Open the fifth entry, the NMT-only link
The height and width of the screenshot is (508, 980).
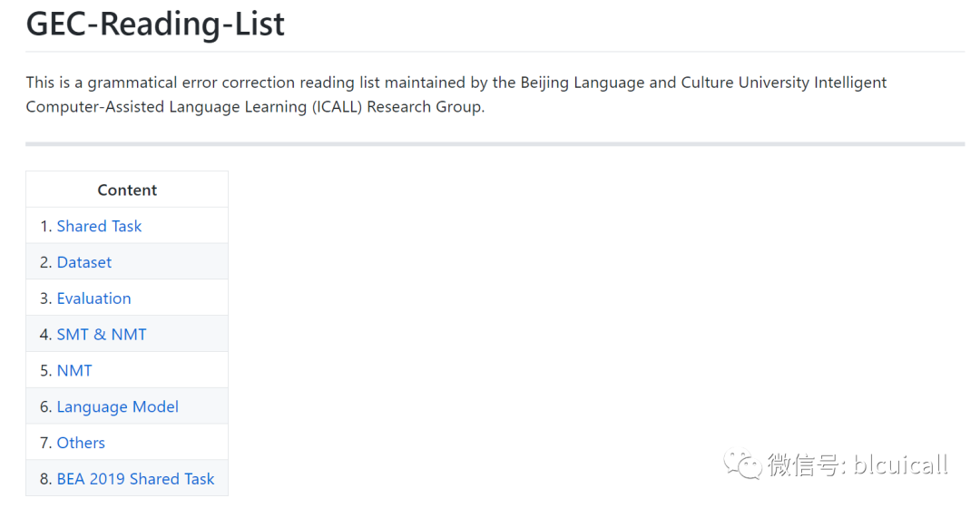pyautogui.click(x=74, y=370)
